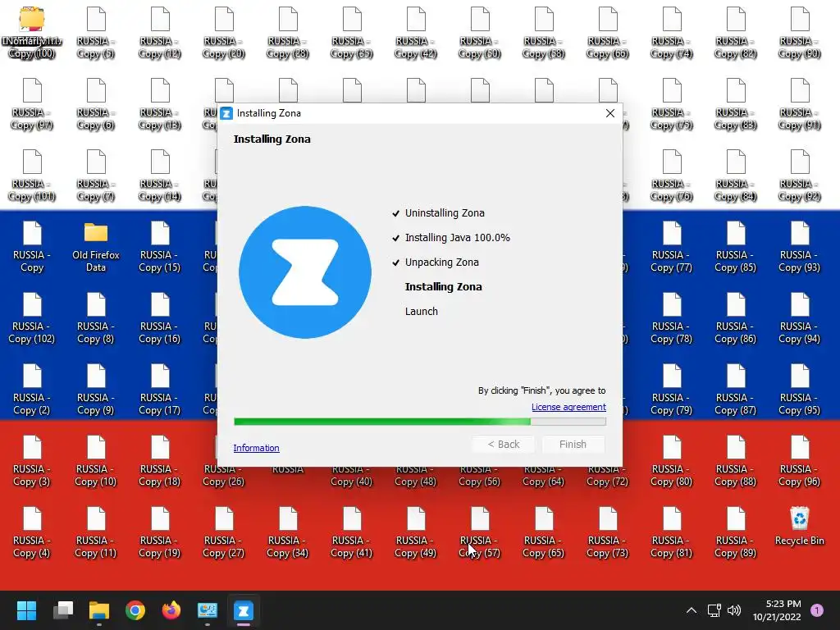
Task: Select the RUSSIA - Copy (3) file
Action: [x=32, y=461]
